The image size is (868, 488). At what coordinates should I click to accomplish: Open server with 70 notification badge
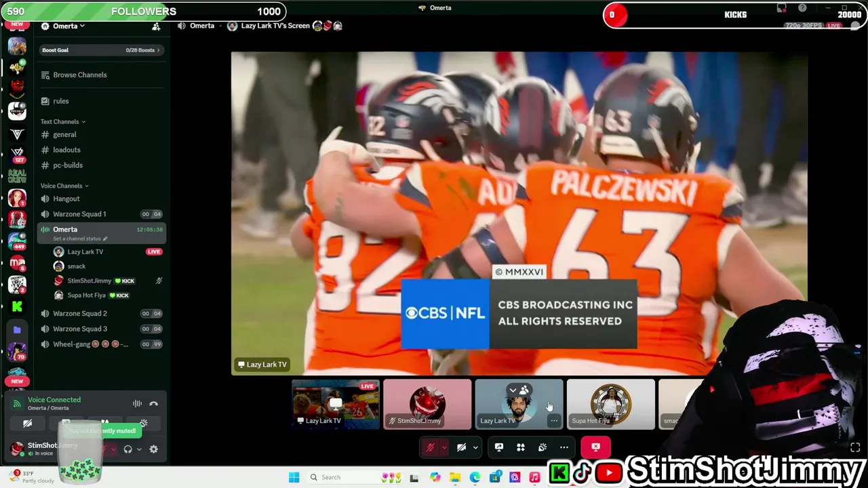tap(18, 352)
